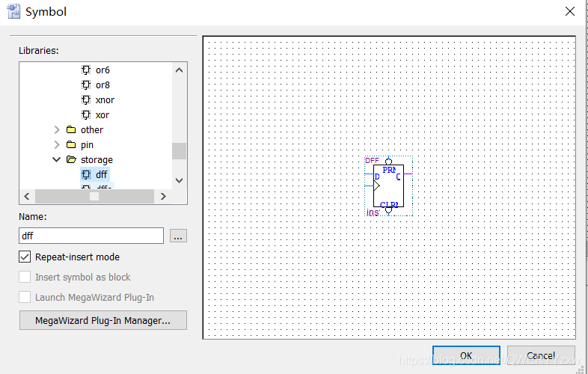
Task: Collapse the 'storage' folder
Action: click(x=57, y=160)
